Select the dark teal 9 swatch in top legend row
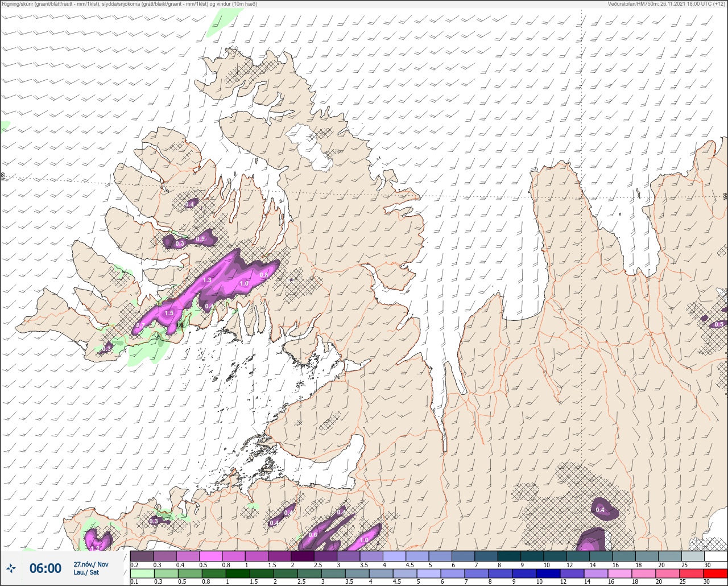Screen dimensions: 728x586 pyautogui.click(x=532, y=556)
